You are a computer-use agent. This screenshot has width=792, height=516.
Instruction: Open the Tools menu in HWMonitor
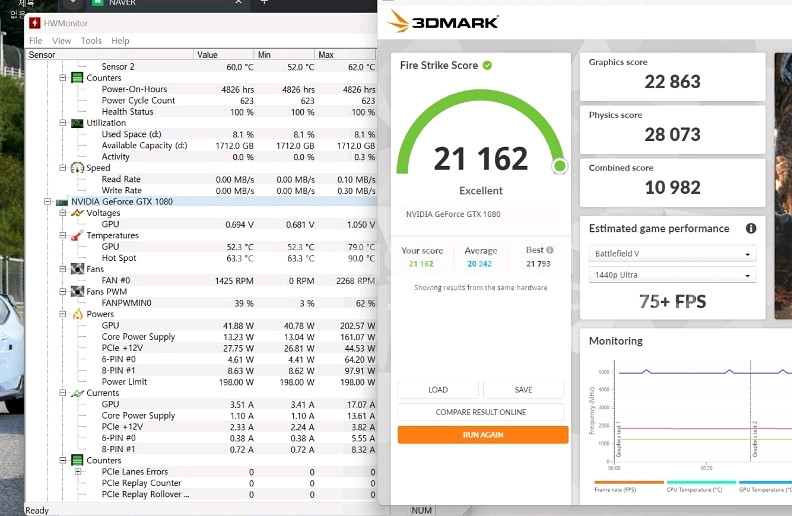pyautogui.click(x=91, y=41)
